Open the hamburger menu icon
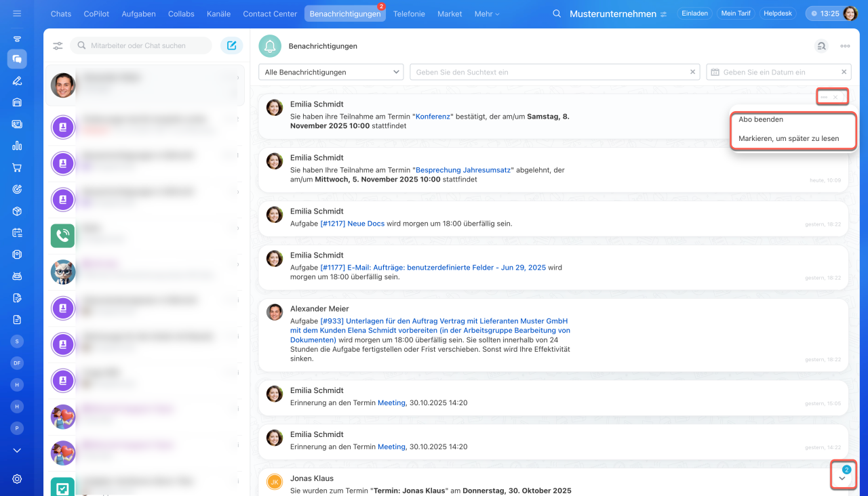868x496 pixels. [x=17, y=14]
